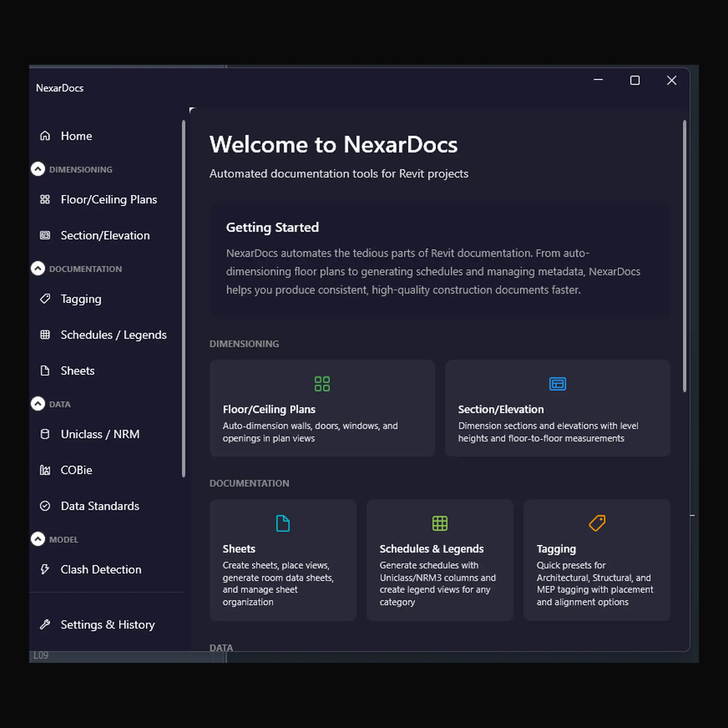Click orange tag icon on Tagging card
Image resolution: width=728 pixels, height=728 pixels.
point(597,523)
